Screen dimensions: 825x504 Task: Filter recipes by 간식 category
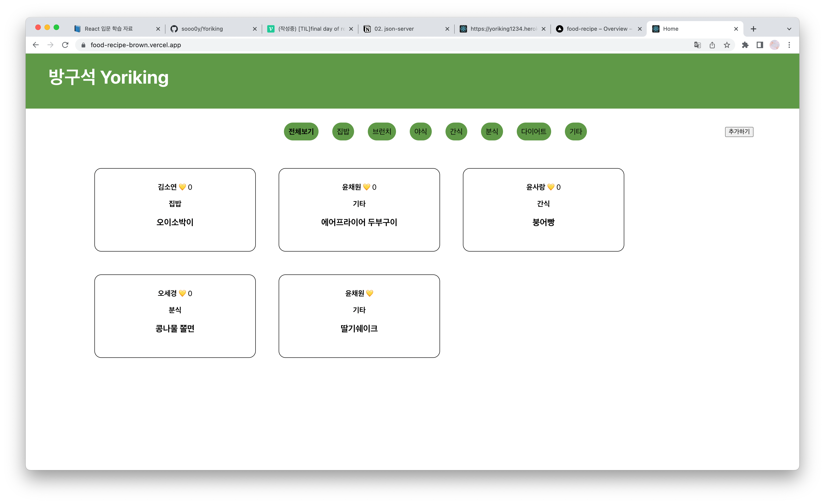point(456,131)
